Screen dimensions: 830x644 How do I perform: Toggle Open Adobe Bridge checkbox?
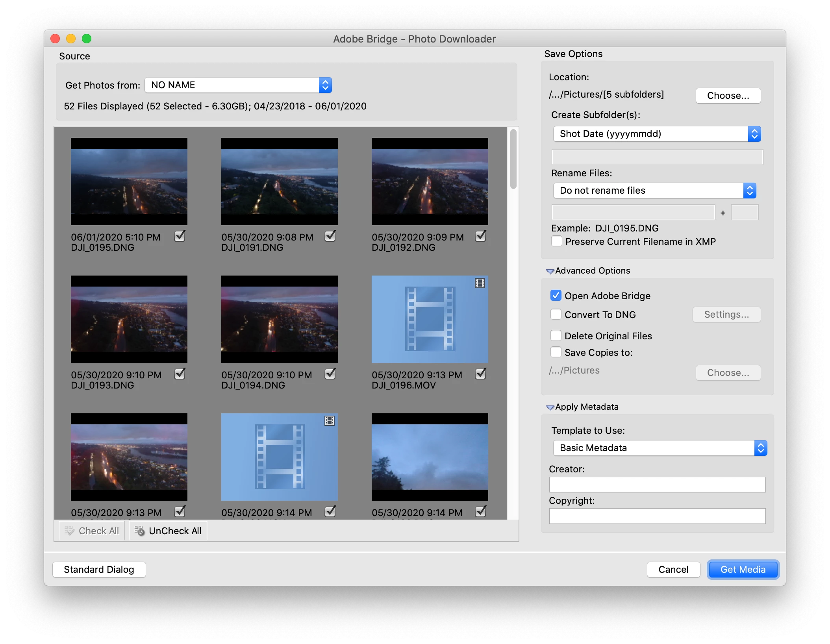point(556,296)
